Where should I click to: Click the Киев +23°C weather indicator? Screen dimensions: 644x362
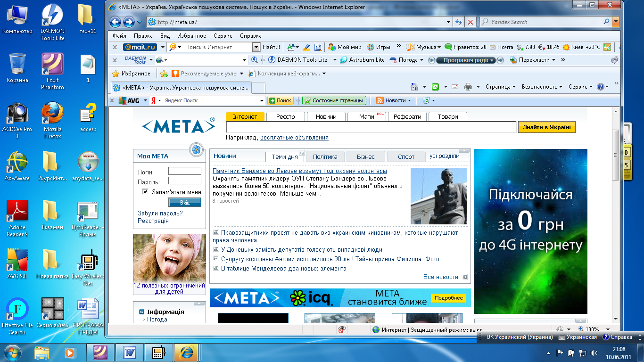[582, 47]
